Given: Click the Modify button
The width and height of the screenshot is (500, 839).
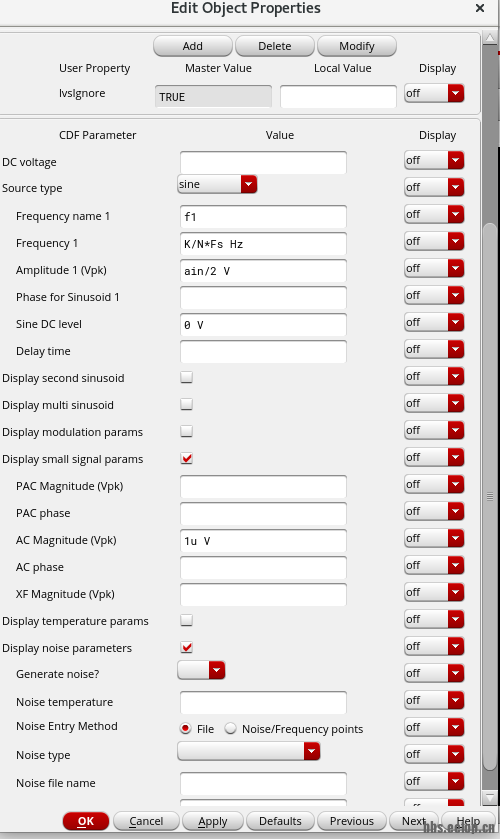Looking at the screenshot, I should 357,46.
